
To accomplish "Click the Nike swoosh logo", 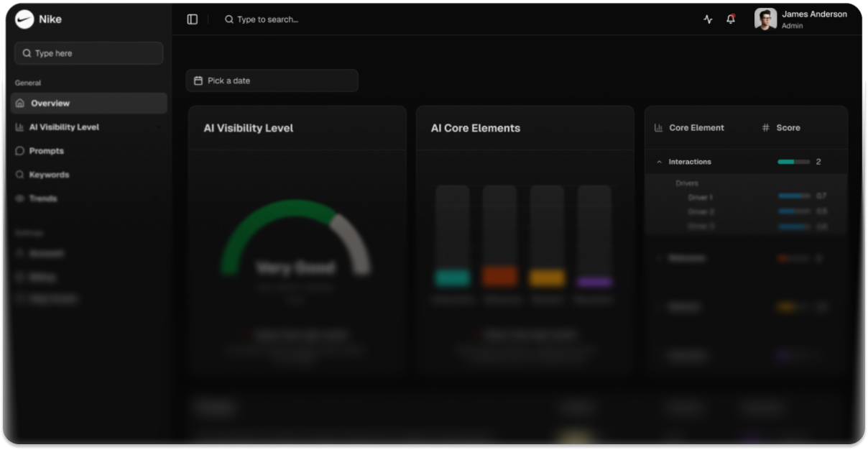I will [24, 19].
